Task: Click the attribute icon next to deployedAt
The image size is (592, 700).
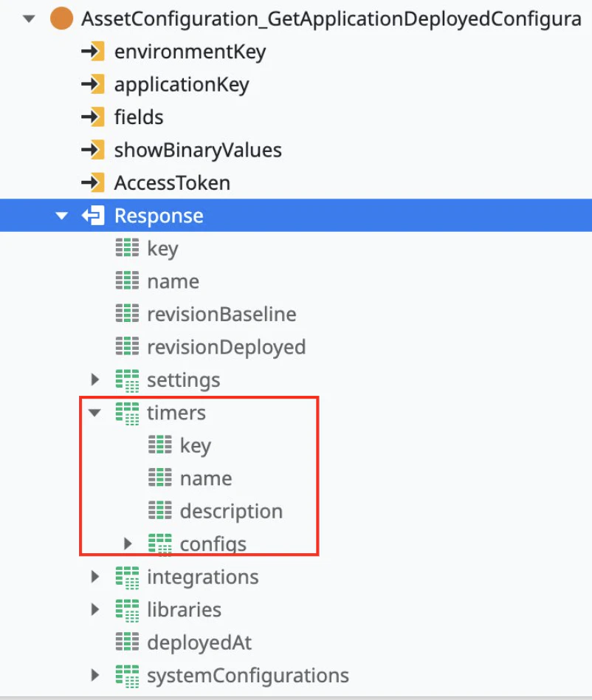Action: tap(127, 642)
